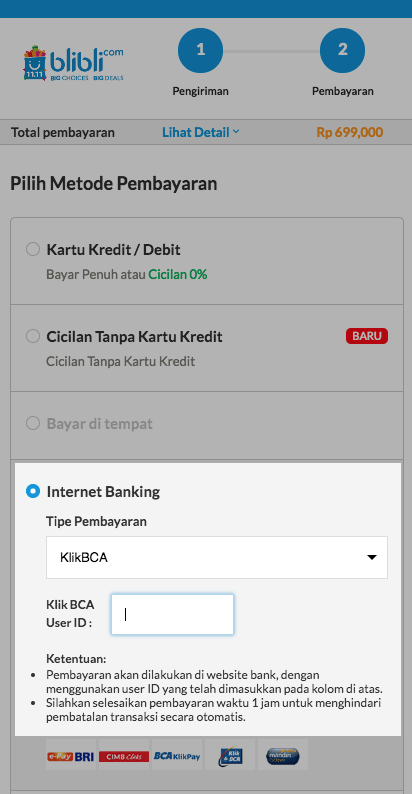This screenshot has width=412, height=794.
Task: Open the KlikBCA Tipe Pembayaran dropdown
Action: (x=217, y=558)
